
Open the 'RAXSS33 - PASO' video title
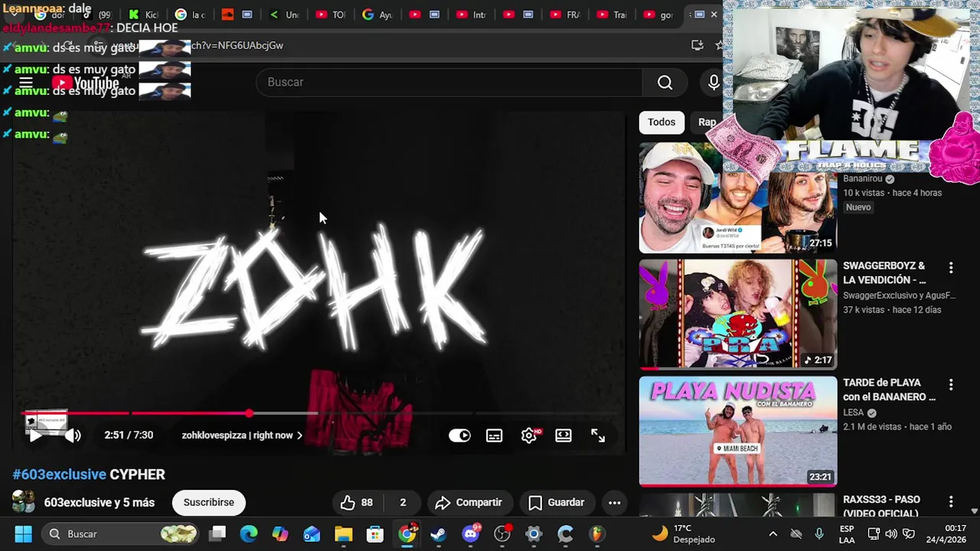point(881,507)
